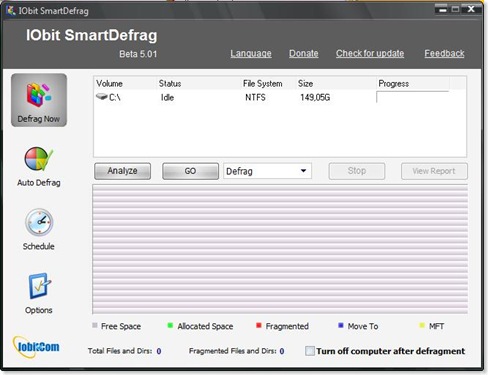Minimize the IObit SmartDefrag window
The width and height of the screenshot is (488, 375).
pos(442,9)
